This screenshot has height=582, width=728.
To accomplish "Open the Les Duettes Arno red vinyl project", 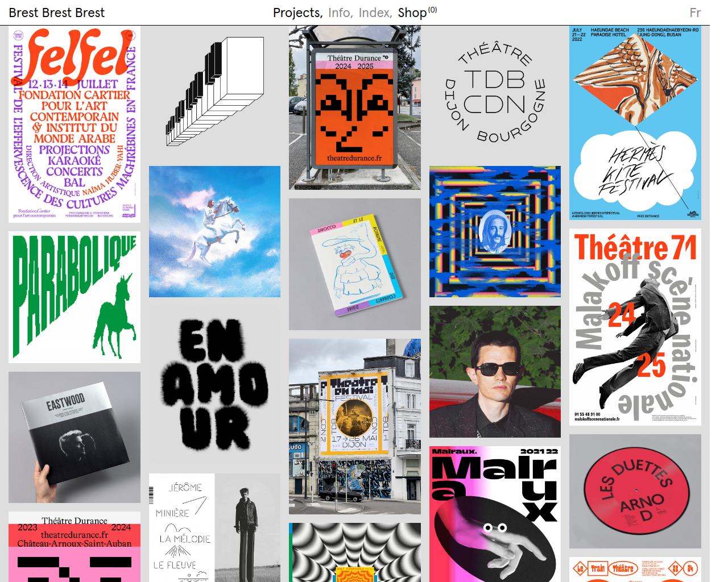I will [x=635, y=492].
